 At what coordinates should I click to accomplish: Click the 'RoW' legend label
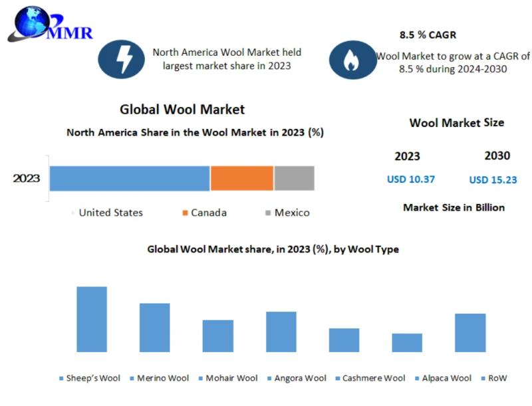click(x=497, y=378)
